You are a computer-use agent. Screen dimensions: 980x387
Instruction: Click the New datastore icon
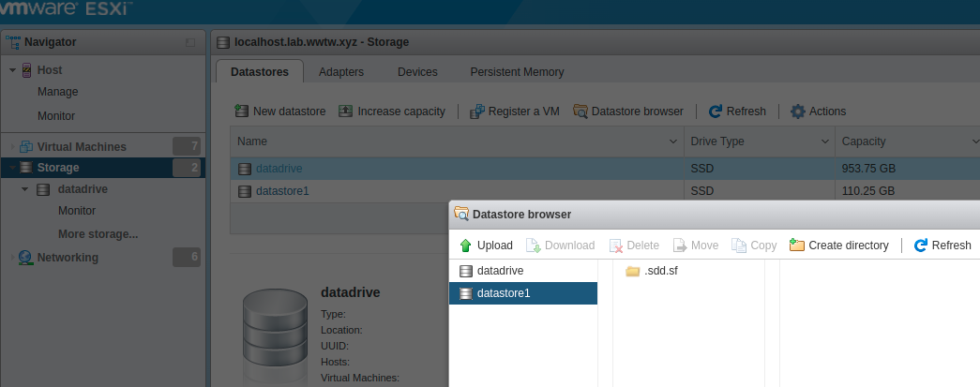click(x=241, y=112)
